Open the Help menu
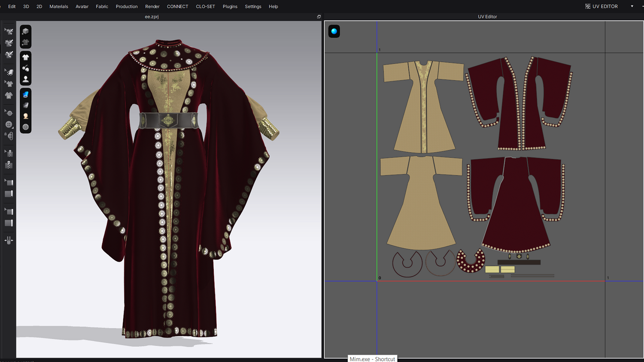The height and width of the screenshot is (362, 644). [x=273, y=6]
